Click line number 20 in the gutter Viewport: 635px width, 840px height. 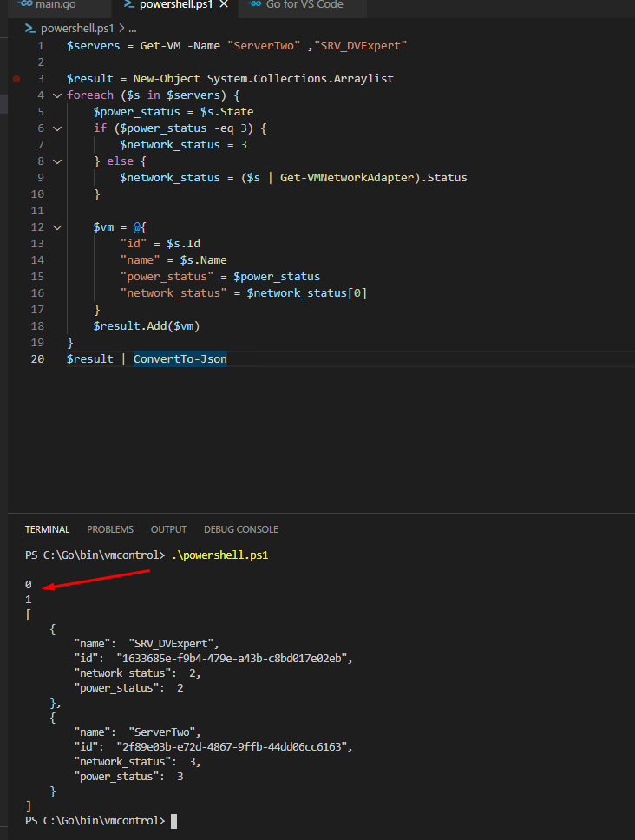[37, 359]
